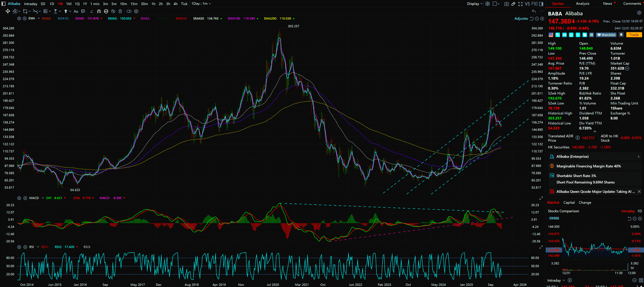Image resolution: width=644 pixels, height=287 pixels.
Task: Enter fullscreen chart mode
Action: [520, 4]
